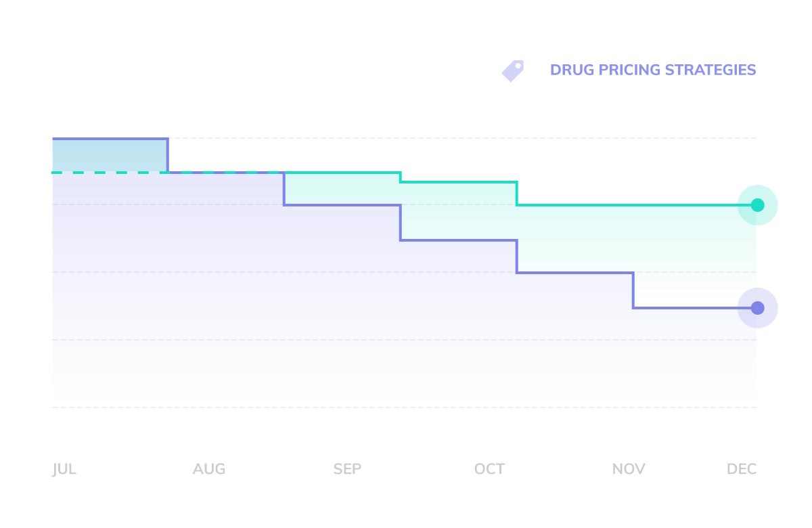Click the price tag icon
This screenshot has height=528, width=812.
[x=513, y=70]
